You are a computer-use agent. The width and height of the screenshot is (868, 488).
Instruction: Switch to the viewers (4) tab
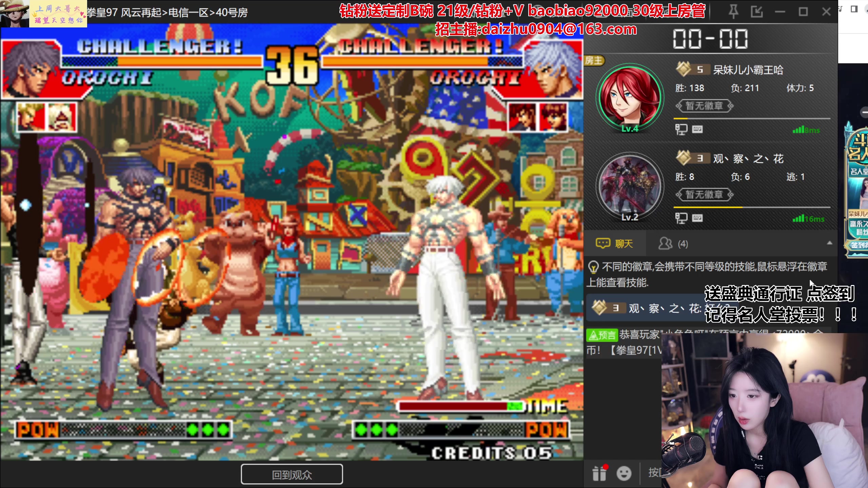point(673,244)
